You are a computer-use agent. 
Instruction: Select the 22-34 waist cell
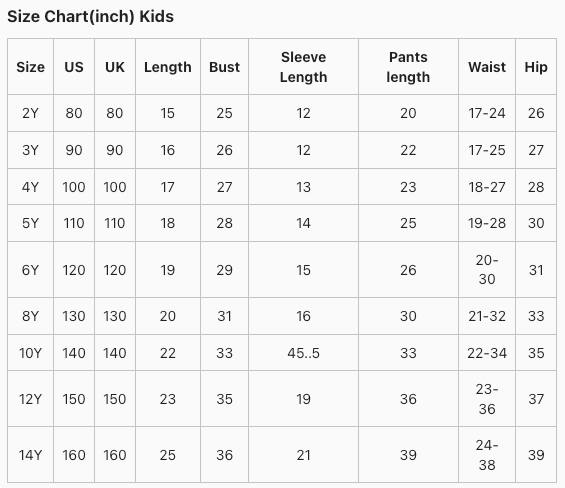pos(487,353)
